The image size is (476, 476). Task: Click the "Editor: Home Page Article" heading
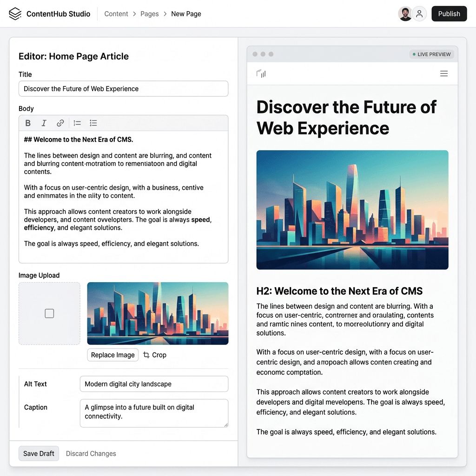(73, 56)
